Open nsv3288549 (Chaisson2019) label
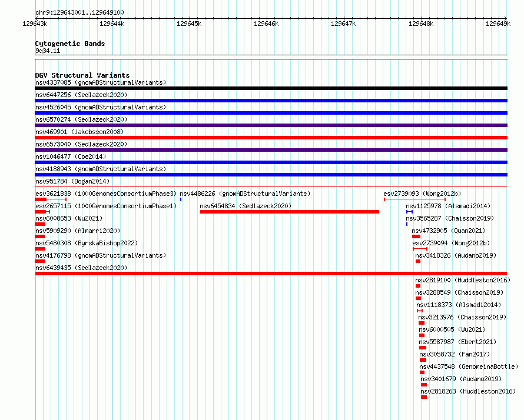 (x=459, y=292)
